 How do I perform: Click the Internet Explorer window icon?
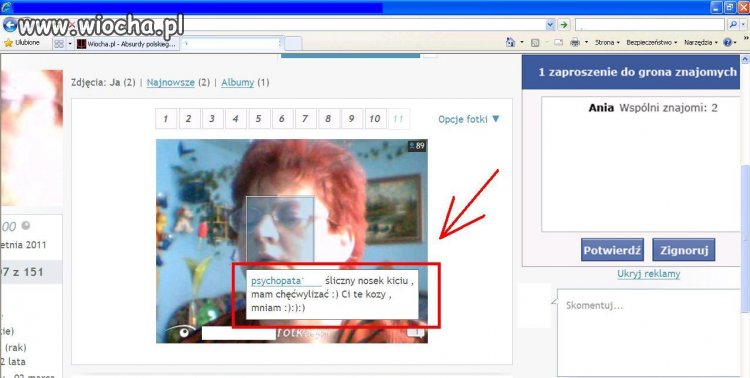(7, 7)
